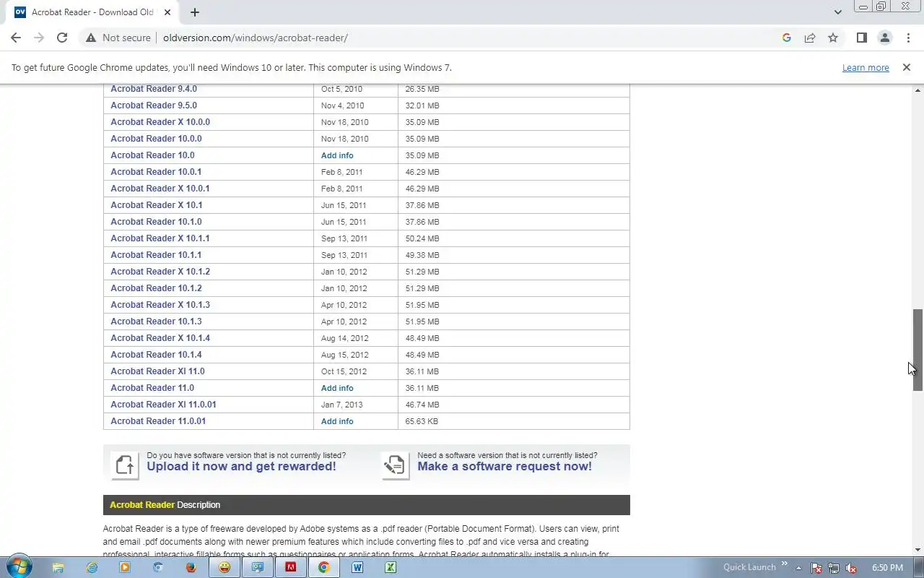Image resolution: width=924 pixels, height=578 pixels.
Task: Expand the Quick Launch toolbar chevron
Action: tap(784, 564)
